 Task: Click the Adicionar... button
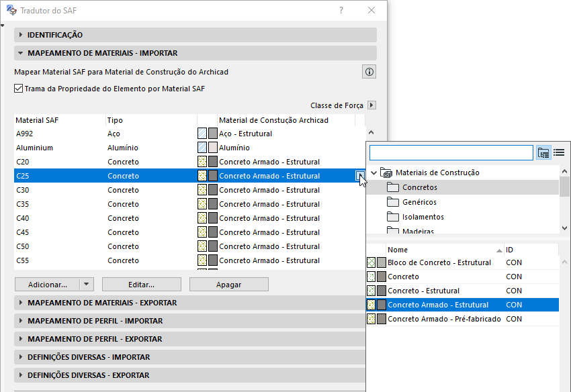[x=47, y=284]
